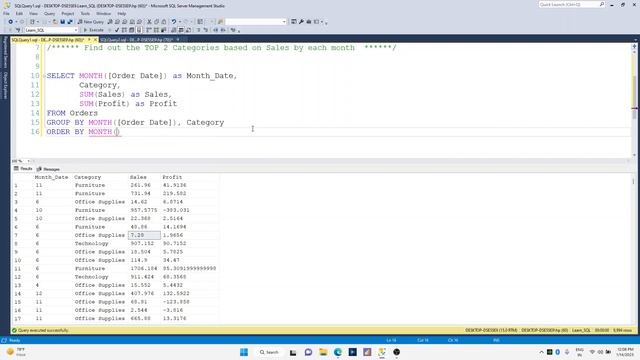
Task: Open the File menu
Action: (6, 13)
